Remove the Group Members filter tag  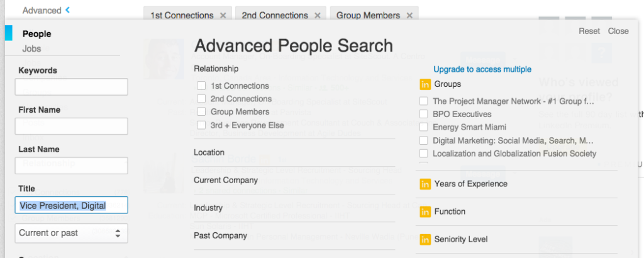click(409, 16)
